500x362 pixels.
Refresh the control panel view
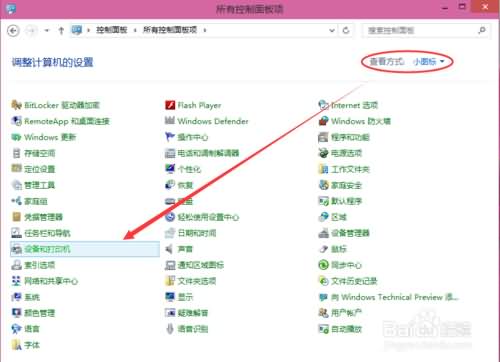(x=346, y=30)
